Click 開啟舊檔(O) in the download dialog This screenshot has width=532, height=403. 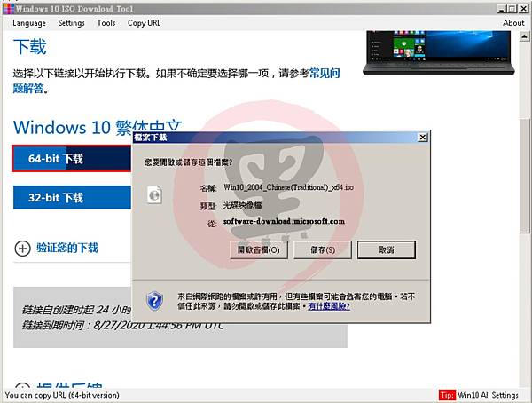pyautogui.click(x=259, y=250)
